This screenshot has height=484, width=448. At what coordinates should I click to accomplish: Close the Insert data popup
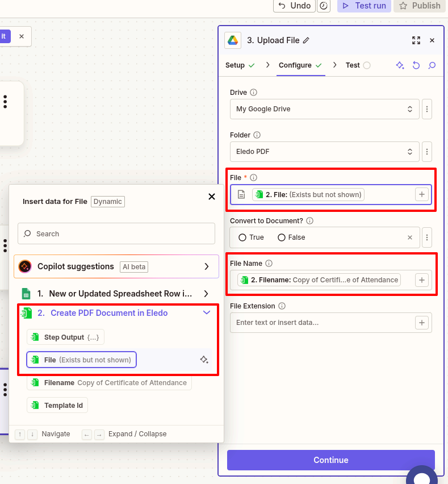pyautogui.click(x=212, y=197)
